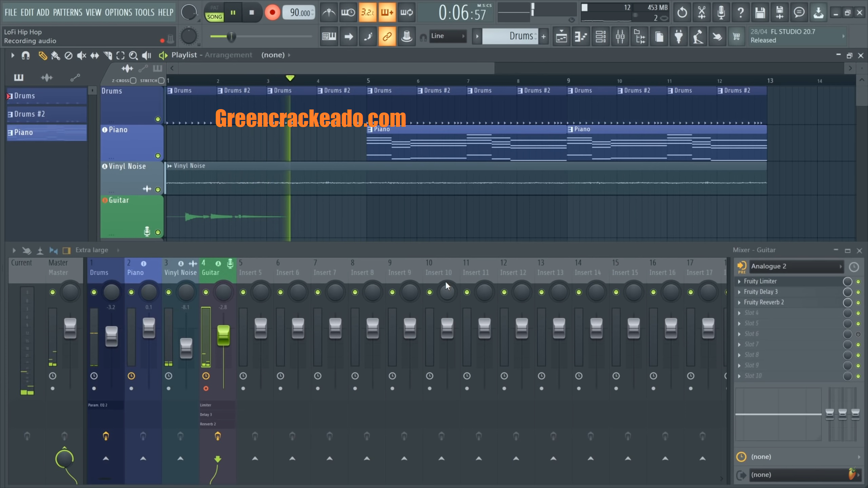Toggle mute LED on mixer Drums channel
The width and height of the screenshot is (868, 488).
pos(94,292)
